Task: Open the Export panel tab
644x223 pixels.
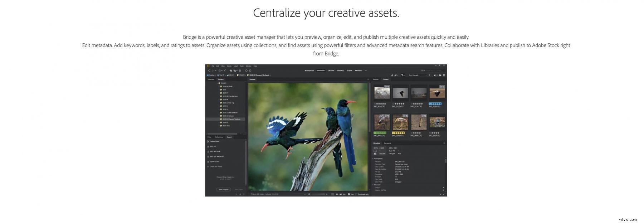Action: [229, 137]
